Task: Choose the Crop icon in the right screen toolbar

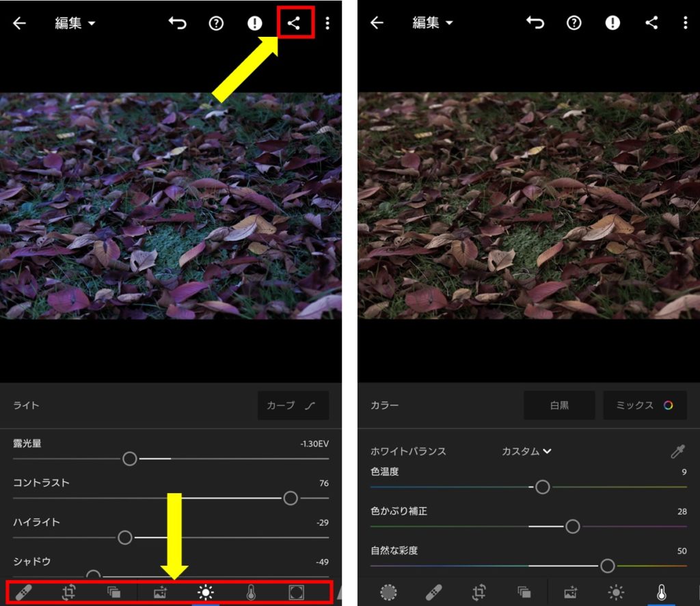Action: (x=479, y=592)
